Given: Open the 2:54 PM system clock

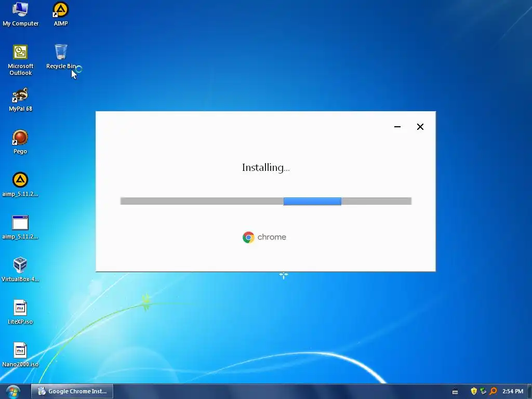Looking at the screenshot, I should (513, 391).
